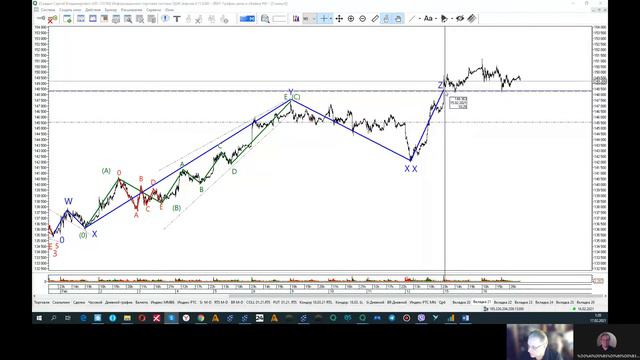
Task: Open the 'Система' menu
Action: [47, 9]
